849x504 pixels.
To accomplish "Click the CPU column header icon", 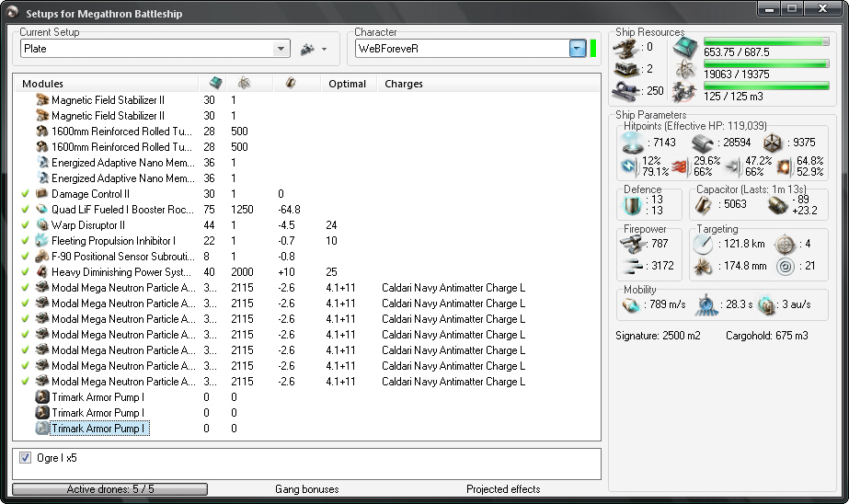I will click(x=216, y=83).
